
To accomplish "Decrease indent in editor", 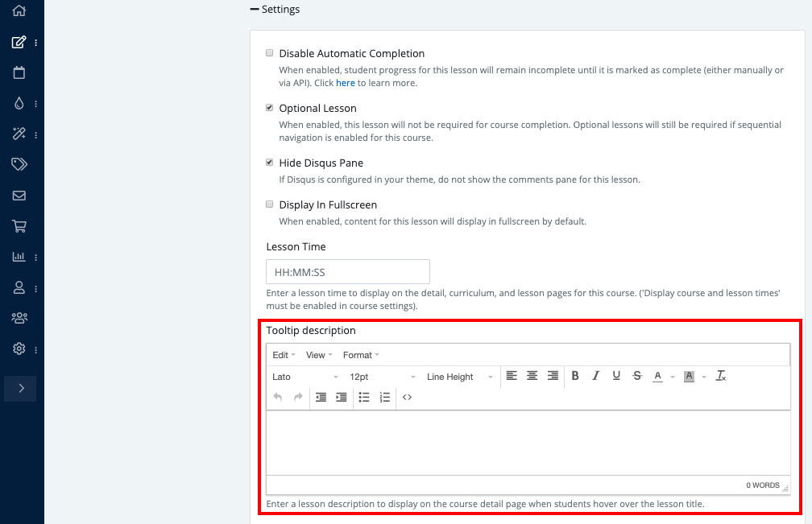I will (321, 397).
